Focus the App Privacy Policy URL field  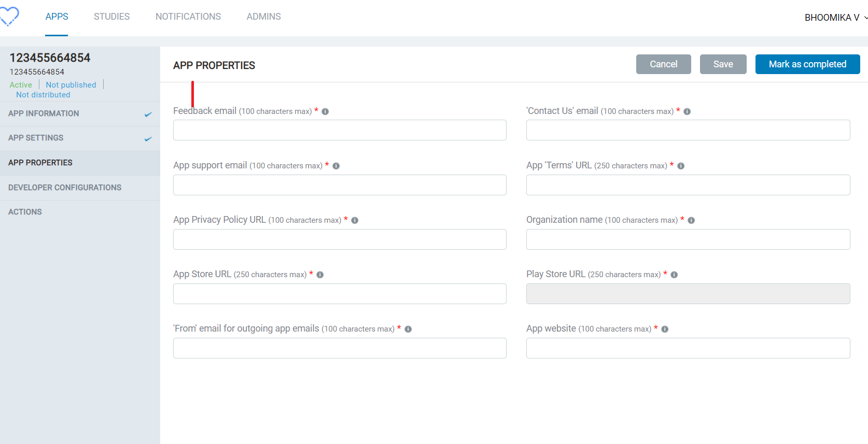(x=340, y=239)
